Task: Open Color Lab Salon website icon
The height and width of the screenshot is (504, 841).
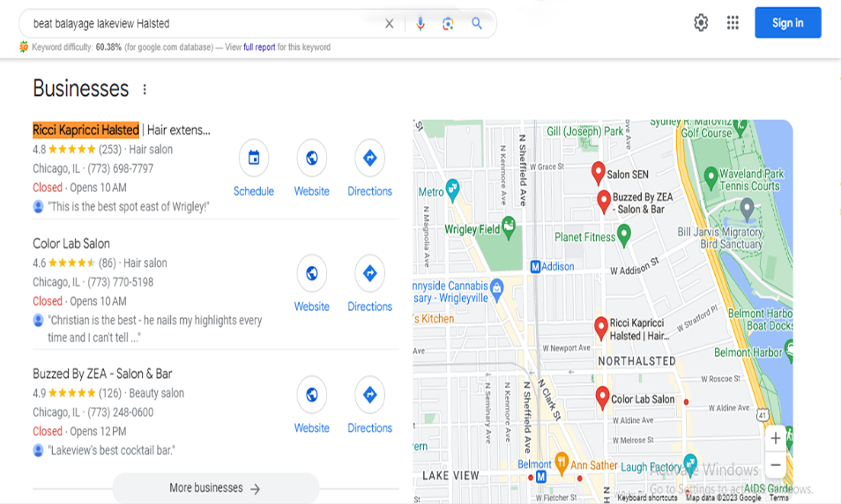Action: 311,274
